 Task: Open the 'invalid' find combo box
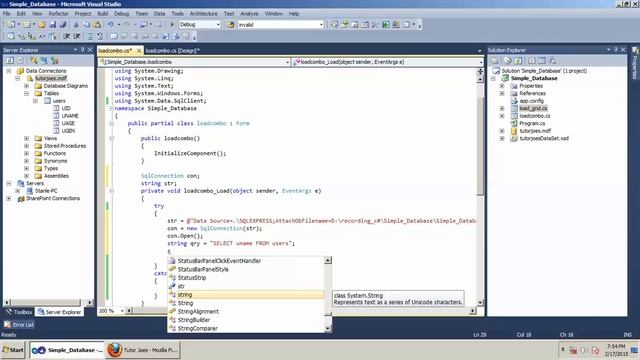click(321, 24)
